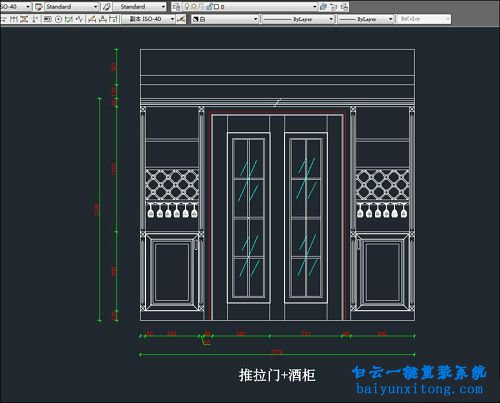Select the center mark dimension tool
Screen dimensions: 500x403
[58, 19]
